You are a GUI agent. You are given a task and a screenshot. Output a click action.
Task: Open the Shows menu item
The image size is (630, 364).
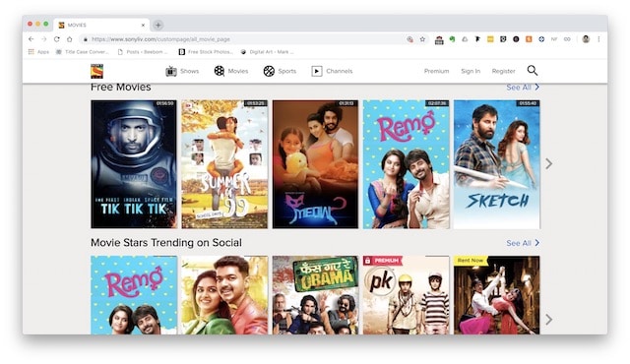click(182, 71)
